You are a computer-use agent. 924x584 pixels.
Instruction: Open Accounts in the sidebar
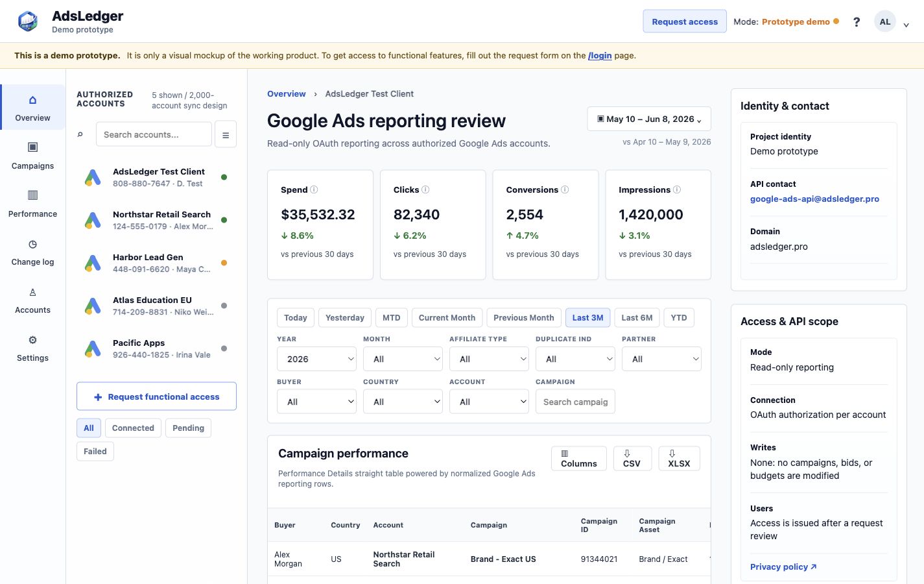(x=32, y=300)
